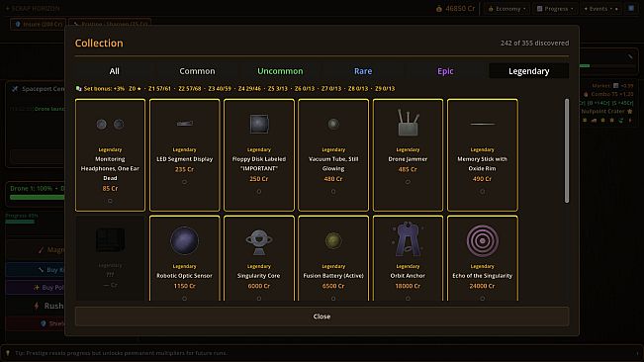
Task: Click the 250 Cr price text
Action: (x=259, y=179)
